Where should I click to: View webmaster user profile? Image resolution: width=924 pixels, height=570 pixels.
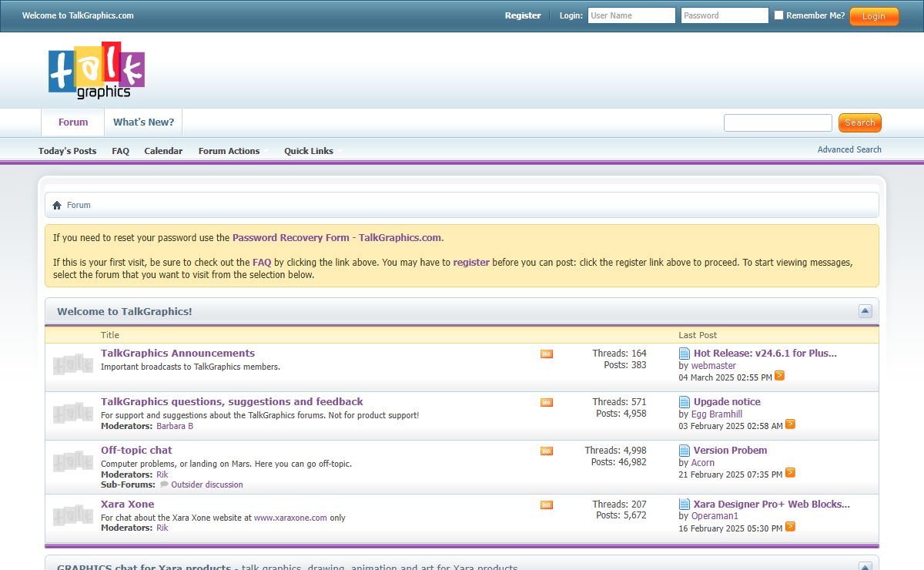tap(714, 366)
